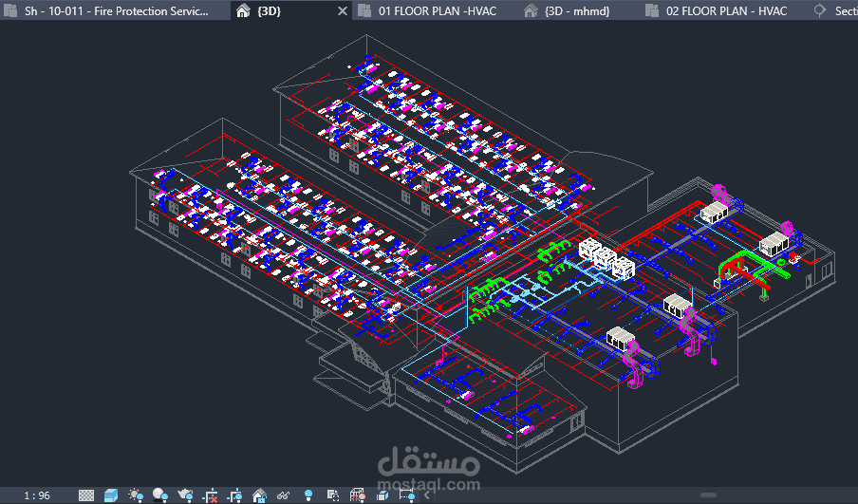Open the Section view tab at far right

(835, 10)
